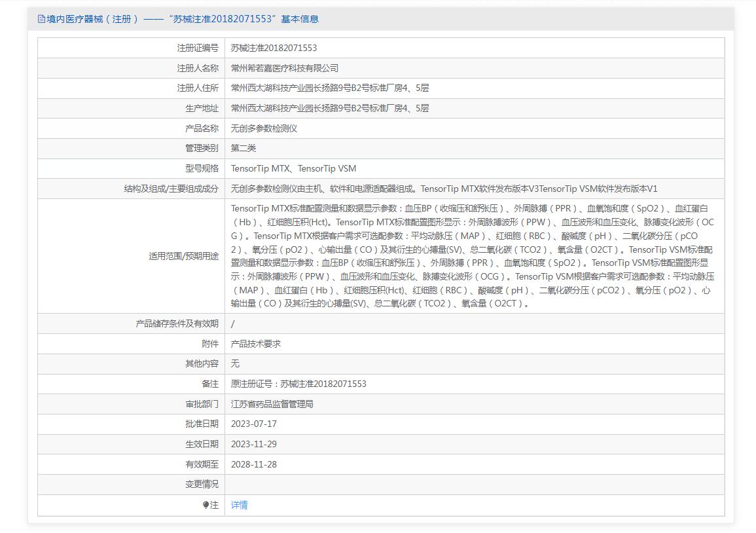Click the 注册人名称 label
The width and height of the screenshot is (756, 533).
click(x=198, y=68)
